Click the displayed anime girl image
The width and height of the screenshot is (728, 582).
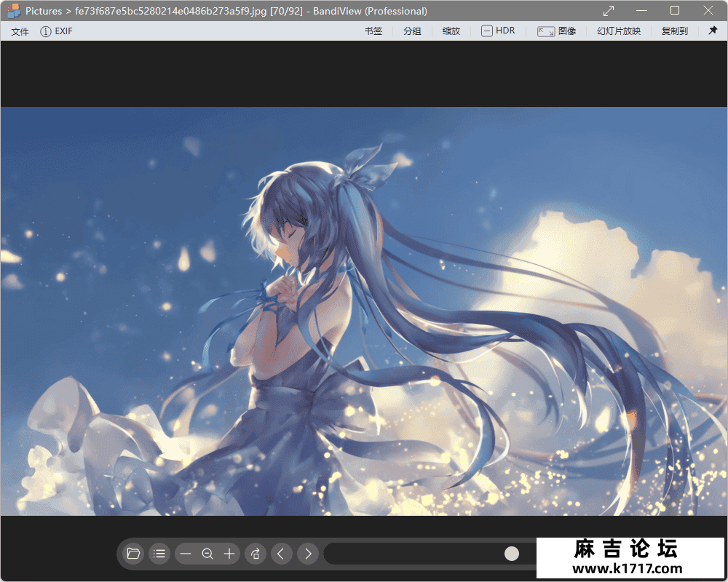pyautogui.click(x=364, y=311)
